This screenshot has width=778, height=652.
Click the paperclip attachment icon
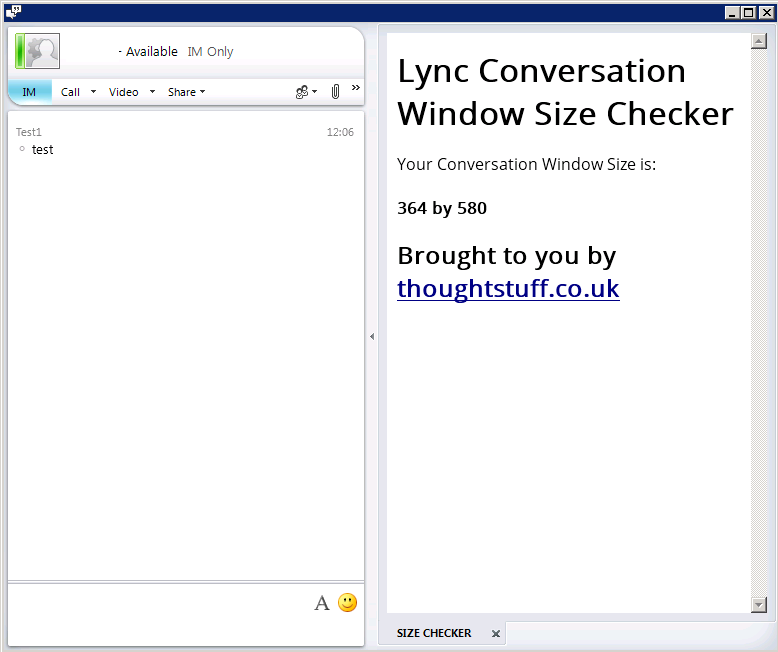coord(335,92)
